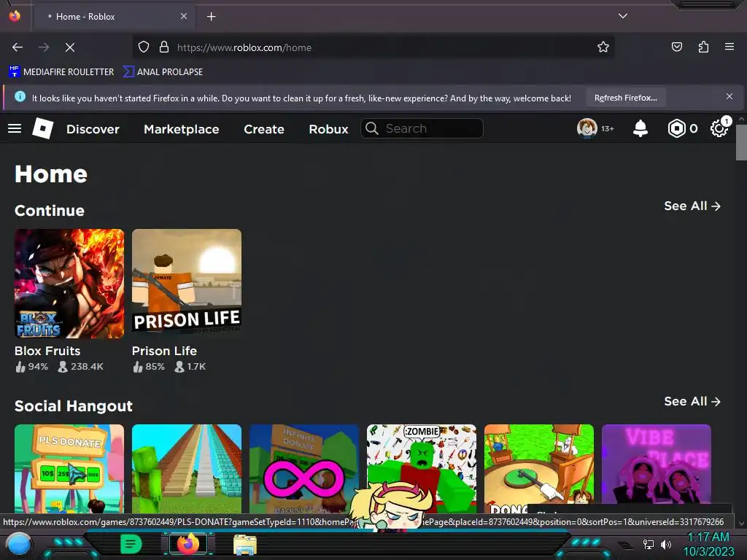Open the MEDIAFIRE ROULETTER bookmark
Screen dimensions: 747x560
[x=61, y=72]
